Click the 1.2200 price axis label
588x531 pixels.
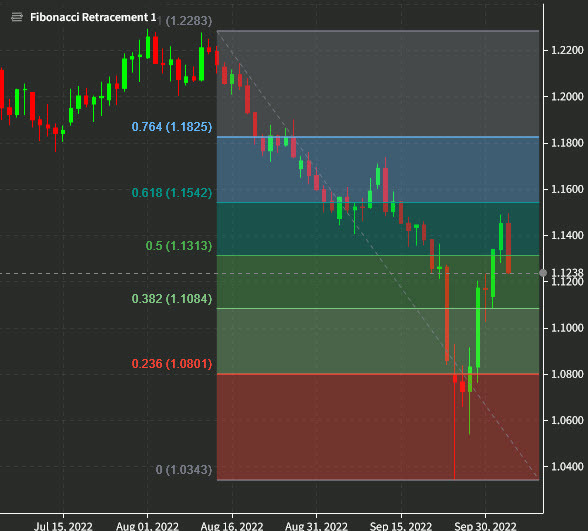coord(567,50)
